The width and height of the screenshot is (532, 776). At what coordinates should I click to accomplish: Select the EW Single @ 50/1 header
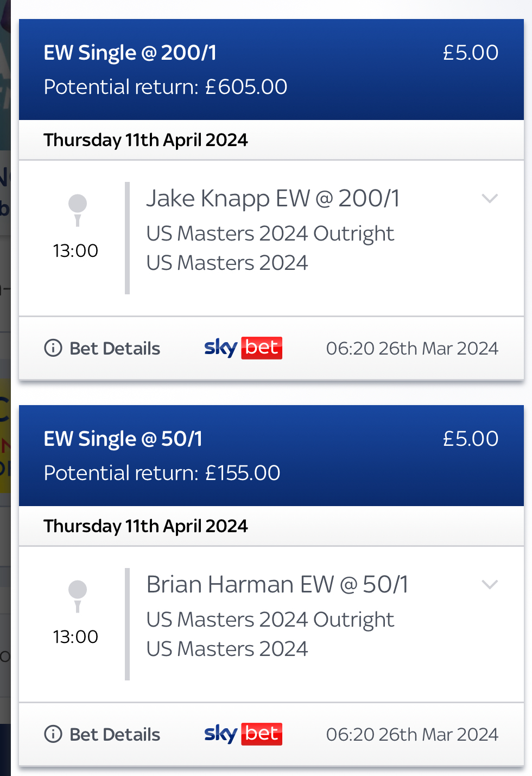(123, 439)
